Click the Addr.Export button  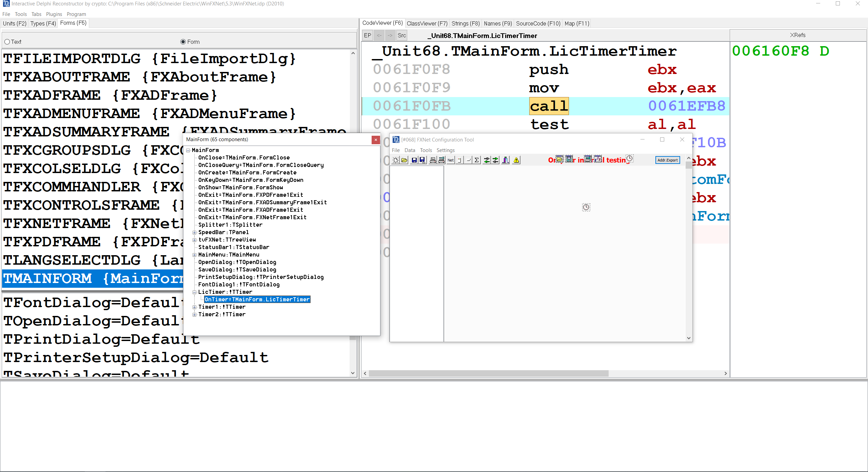pos(668,160)
